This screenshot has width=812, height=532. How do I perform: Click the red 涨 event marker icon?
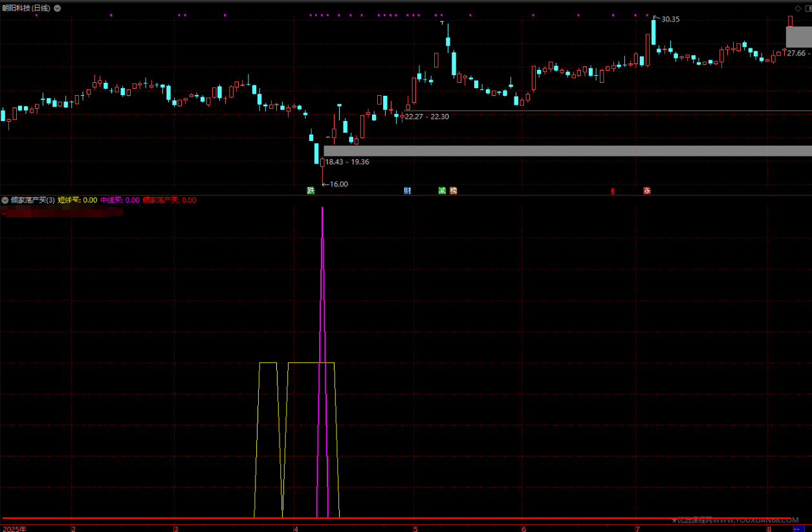point(647,191)
